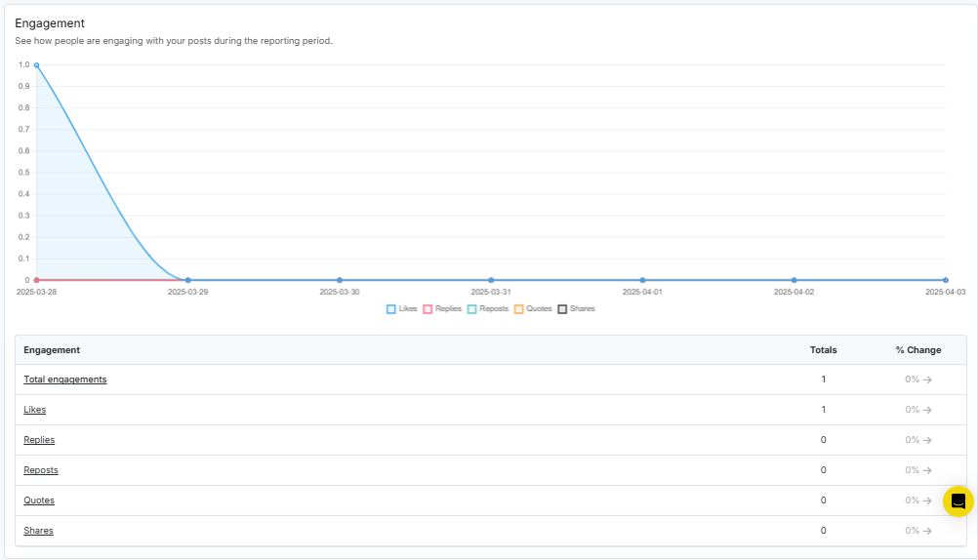Toggle the Shares series in chart legend
Image resolution: width=978 pixels, height=560 pixels.
coord(576,308)
